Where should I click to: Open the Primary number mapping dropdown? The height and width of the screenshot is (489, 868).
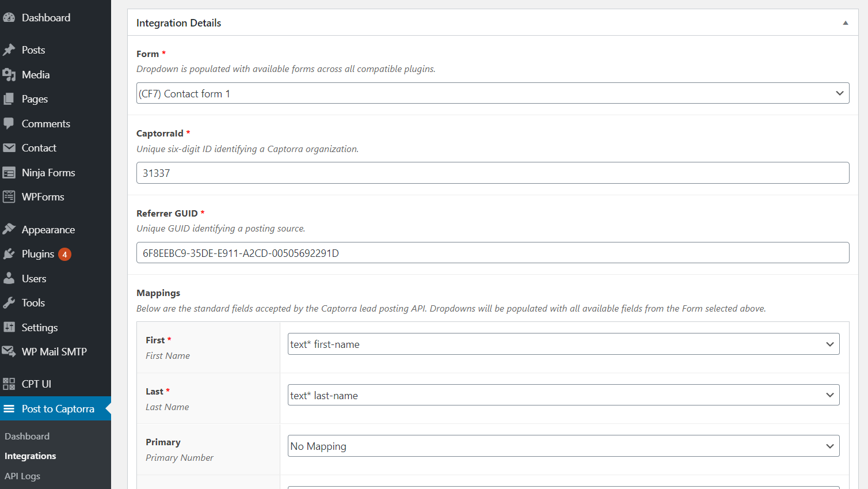pos(564,446)
